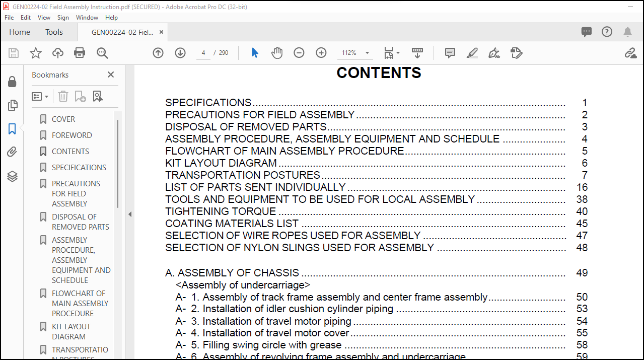Screen dimensions: 644x360
Task: Switch to the Home tab
Action: coord(20,32)
